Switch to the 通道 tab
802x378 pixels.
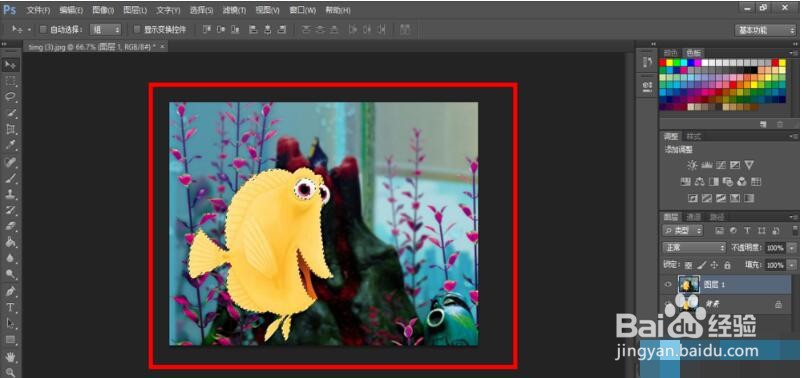694,217
